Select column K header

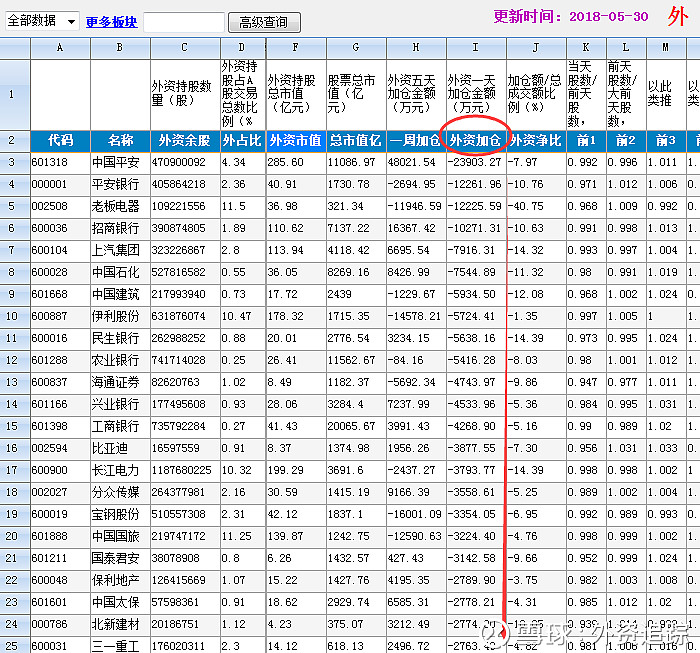coord(586,48)
